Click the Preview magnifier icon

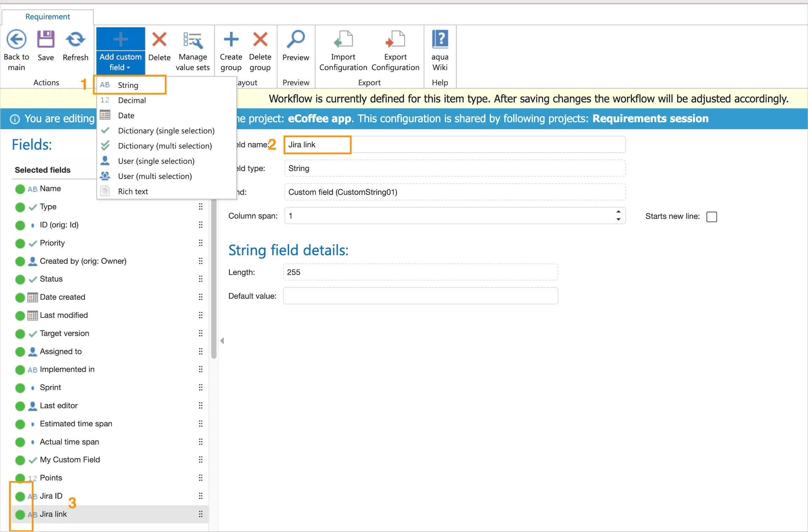coord(296,39)
